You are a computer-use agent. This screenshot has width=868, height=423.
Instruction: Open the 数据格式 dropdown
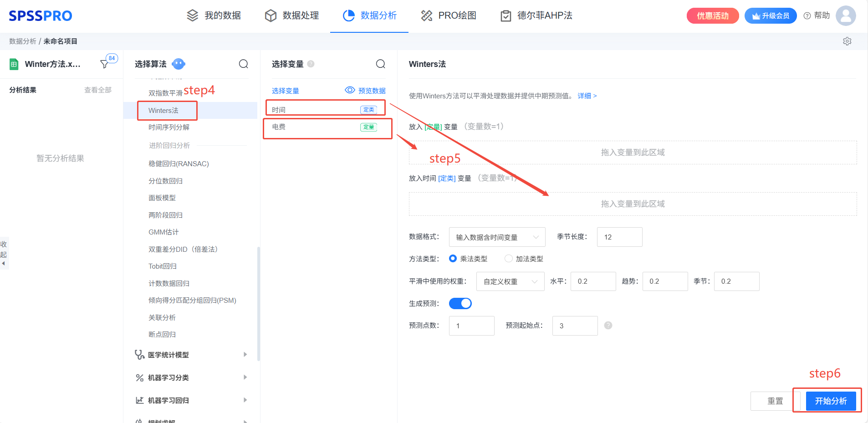(x=497, y=237)
